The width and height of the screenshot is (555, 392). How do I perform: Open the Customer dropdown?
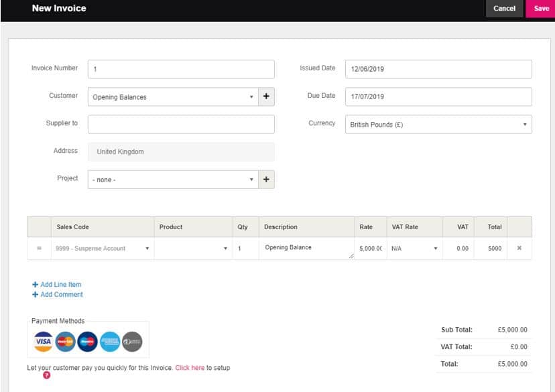coord(173,96)
